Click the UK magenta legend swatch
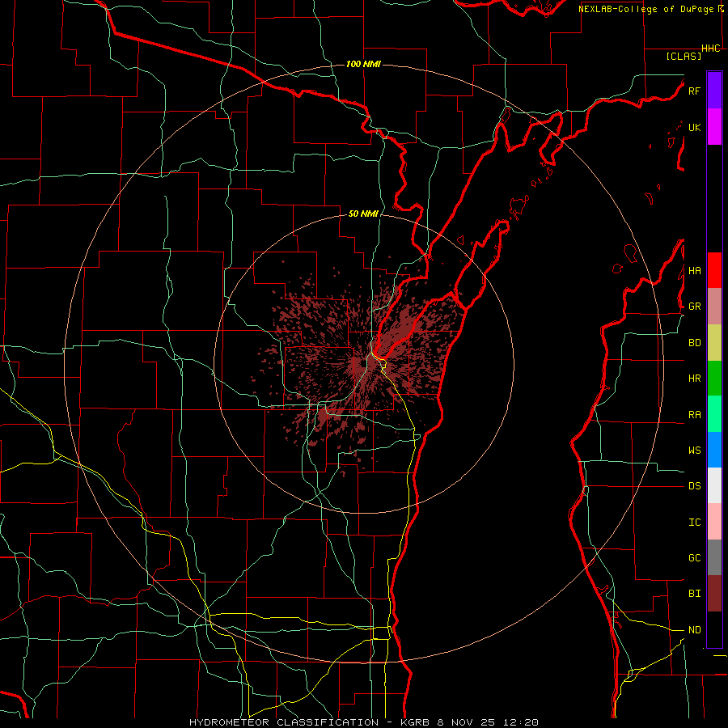Screen dimensions: 728x728 (x=714, y=127)
